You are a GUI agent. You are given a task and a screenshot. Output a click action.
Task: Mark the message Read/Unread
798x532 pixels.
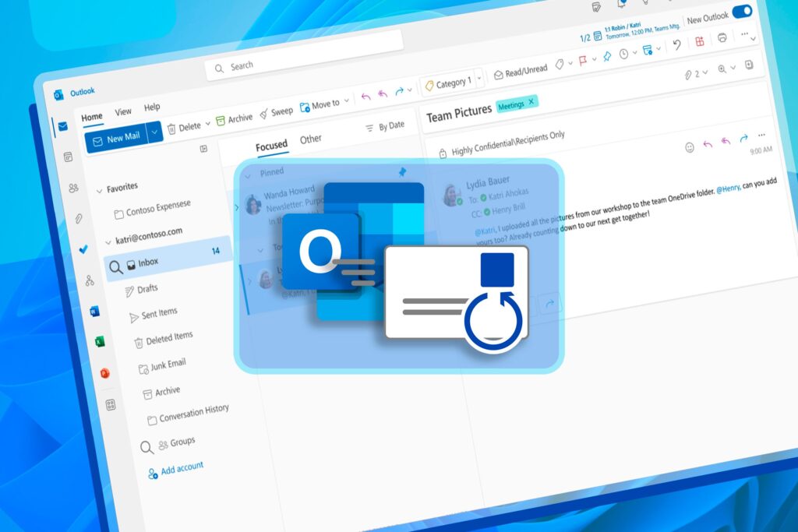519,69
